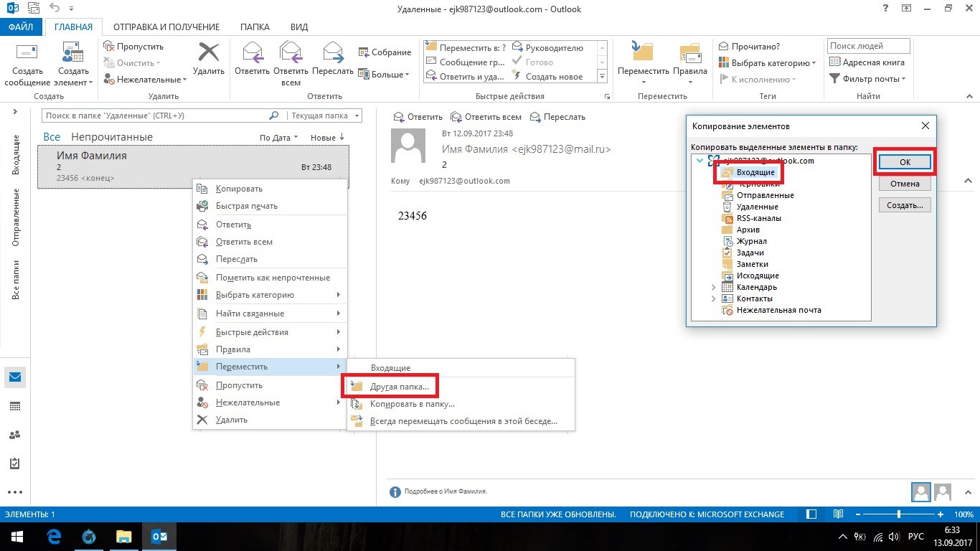Click the Windows Start button
Image resolution: width=980 pixels, height=551 pixels.
click(x=17, y=537)
